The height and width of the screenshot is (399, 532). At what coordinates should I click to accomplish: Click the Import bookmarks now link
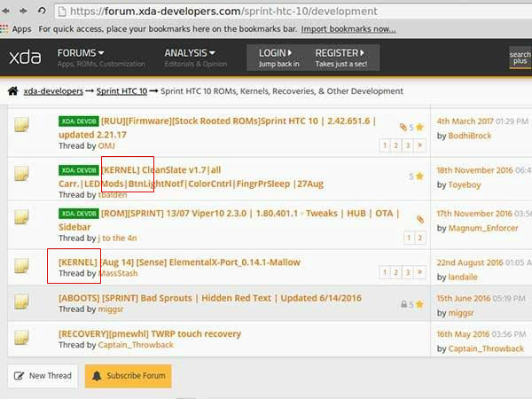pyautogui.click(x=348, y=28)
